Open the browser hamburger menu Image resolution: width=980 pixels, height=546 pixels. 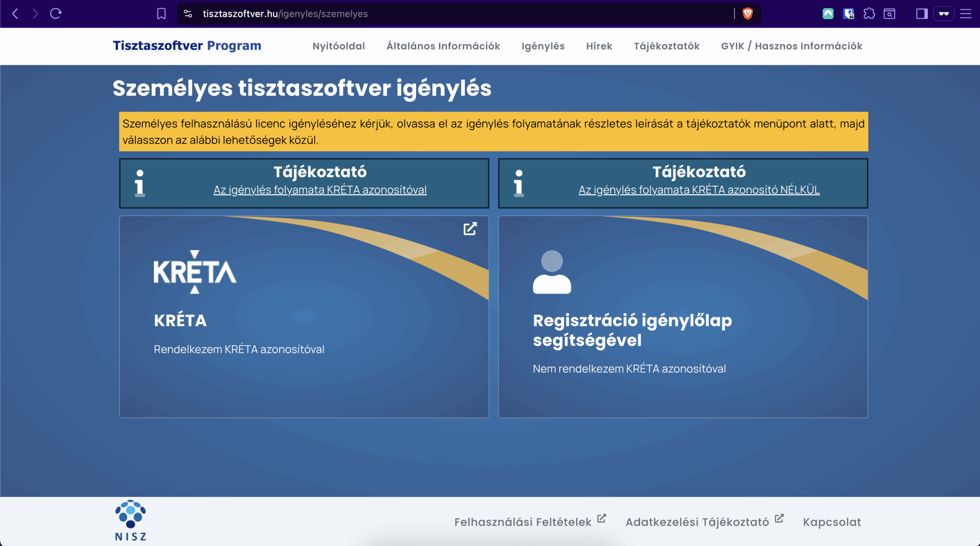point(966,13)
